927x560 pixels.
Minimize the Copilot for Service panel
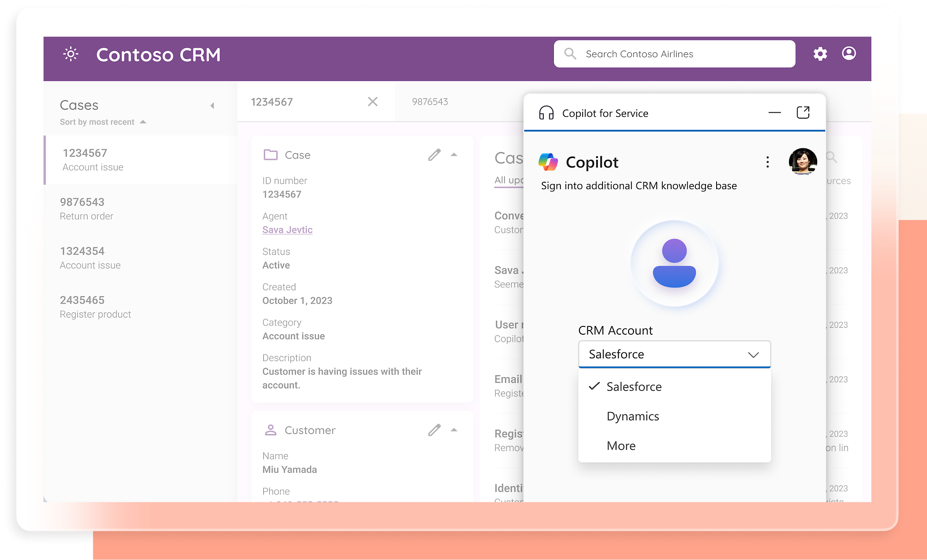tap(775, 113)
